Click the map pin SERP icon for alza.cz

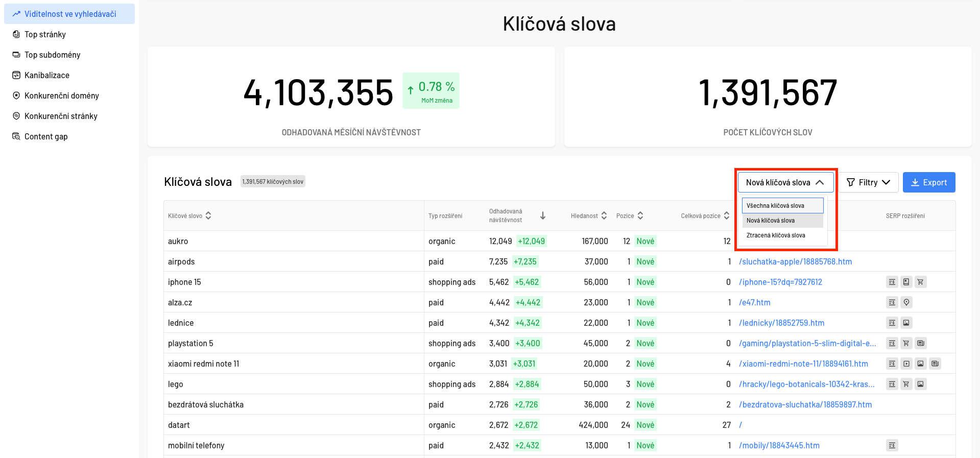[906, 302]
